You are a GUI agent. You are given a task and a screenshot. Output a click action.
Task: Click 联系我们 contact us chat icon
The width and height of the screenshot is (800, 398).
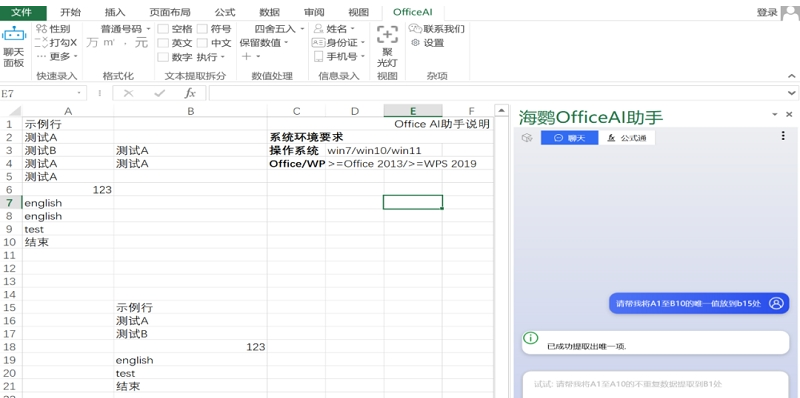pyautogui.click(x=415, y=29)
